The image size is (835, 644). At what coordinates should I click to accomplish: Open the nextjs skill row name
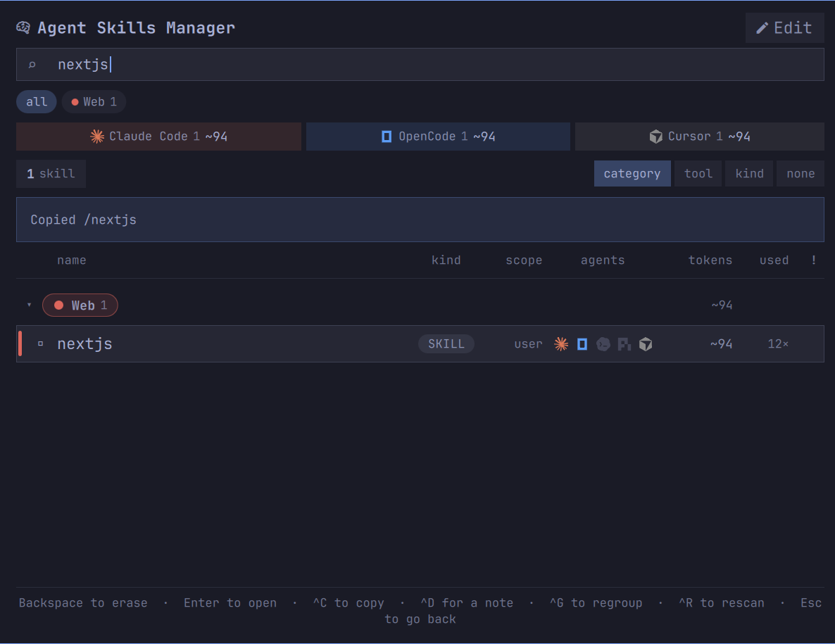point(84,344)
